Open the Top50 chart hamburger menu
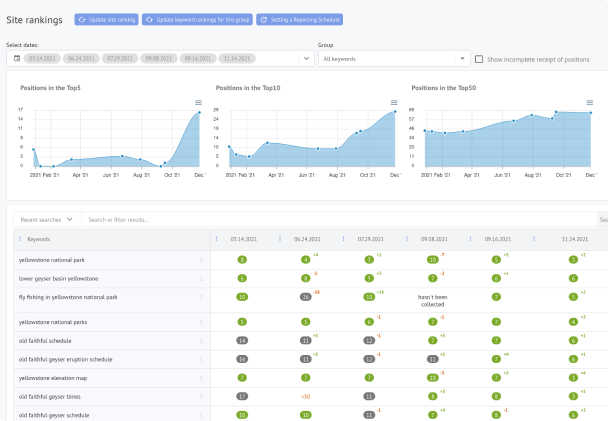This screenshot has height=421, width=608. [x=588, y=103]
